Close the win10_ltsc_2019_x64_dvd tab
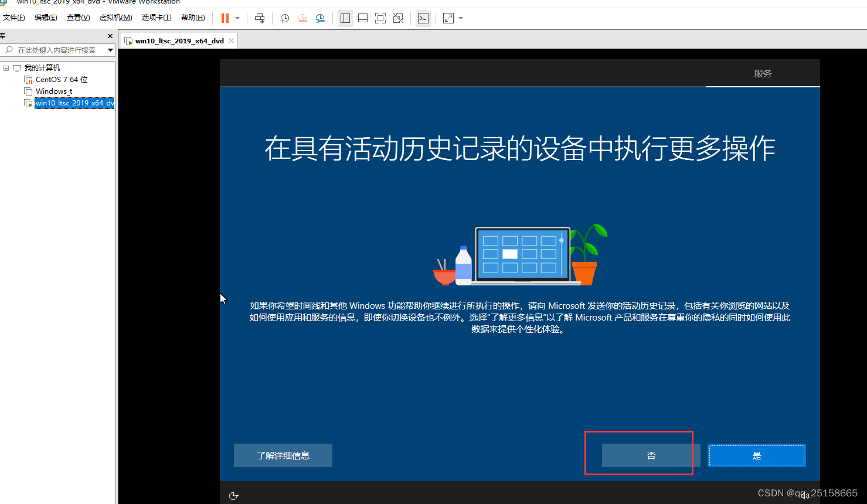Viewport: 867px width, 504px height. pos(232,41)
